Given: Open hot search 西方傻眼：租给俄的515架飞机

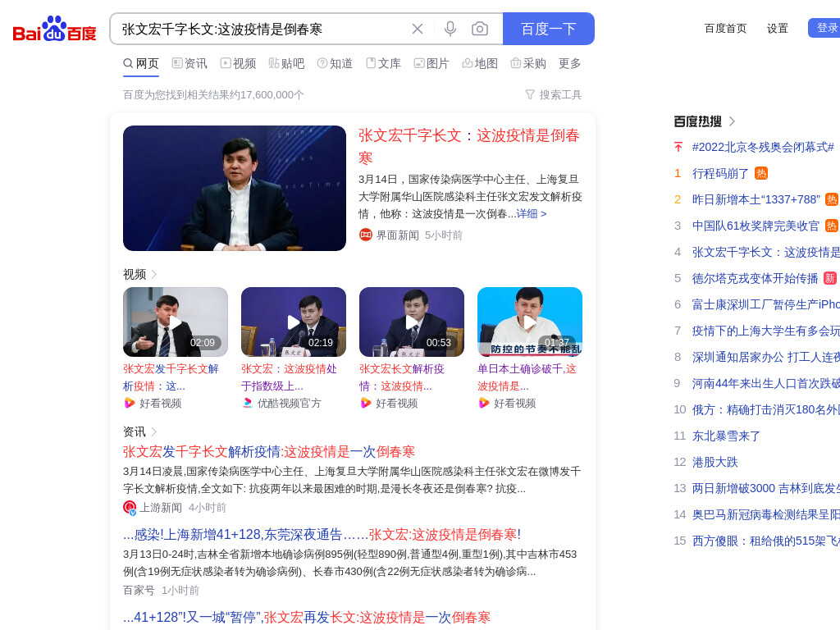Looking at the screenshot, I should (765, 541).
